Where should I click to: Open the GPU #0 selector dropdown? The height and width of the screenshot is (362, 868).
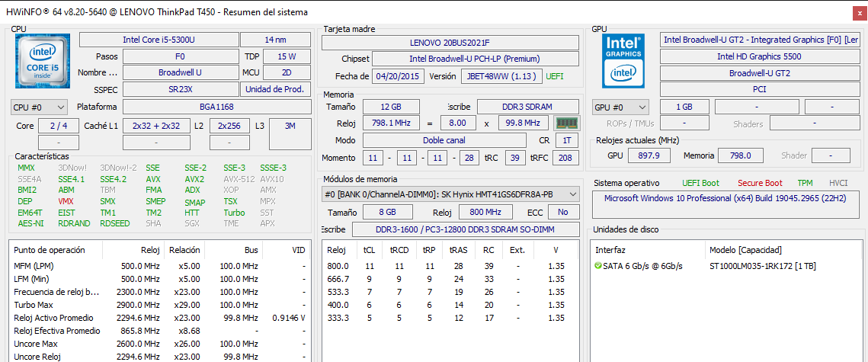click(x=620, y=107)
